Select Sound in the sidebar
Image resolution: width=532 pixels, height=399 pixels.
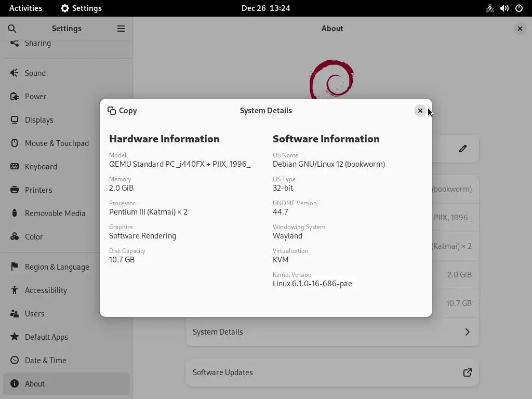(66, 73)
